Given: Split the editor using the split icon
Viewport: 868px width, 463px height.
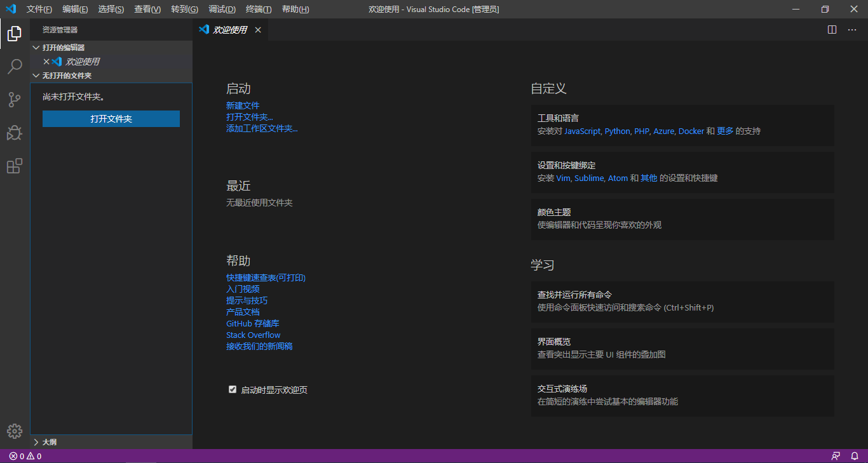Looking at the screenshot, I should (x=832, y=29).
